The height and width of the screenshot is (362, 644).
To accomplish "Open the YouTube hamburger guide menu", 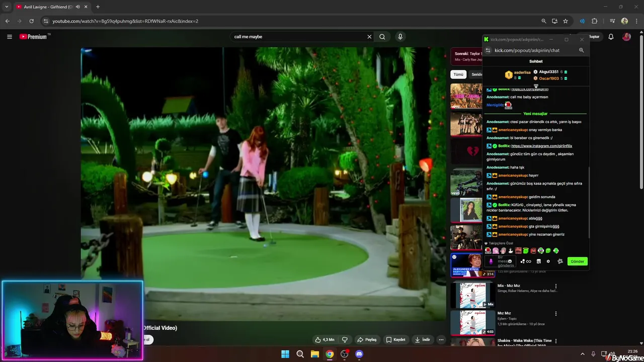I will click(9, 37).
